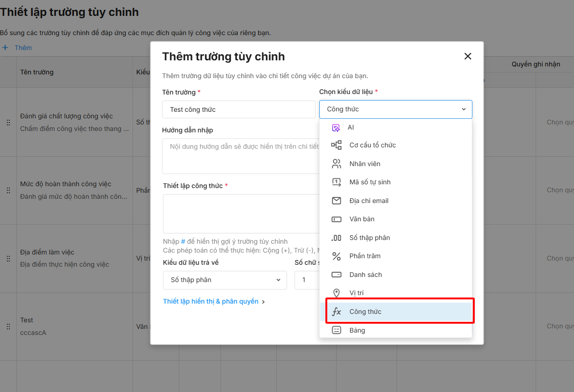The image size is (574, 392).
Task: Pick Danh sách in the dropdown list
Action: click(365, 275)
